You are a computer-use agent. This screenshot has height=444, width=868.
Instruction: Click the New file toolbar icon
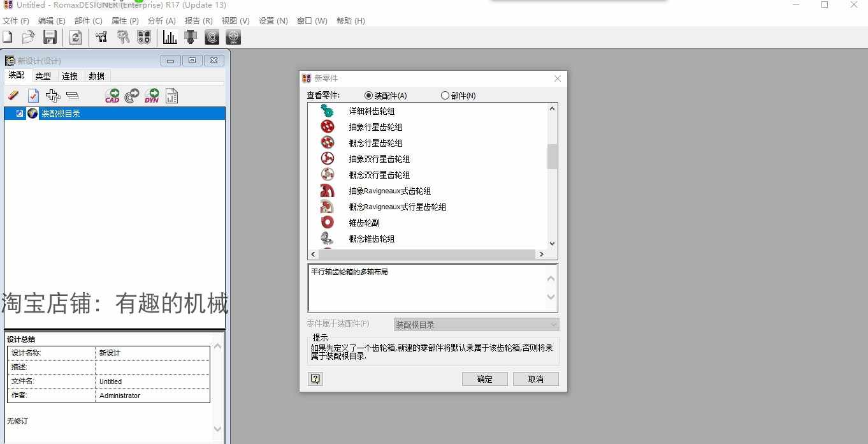pyautogui.click(x=8, y=38)
